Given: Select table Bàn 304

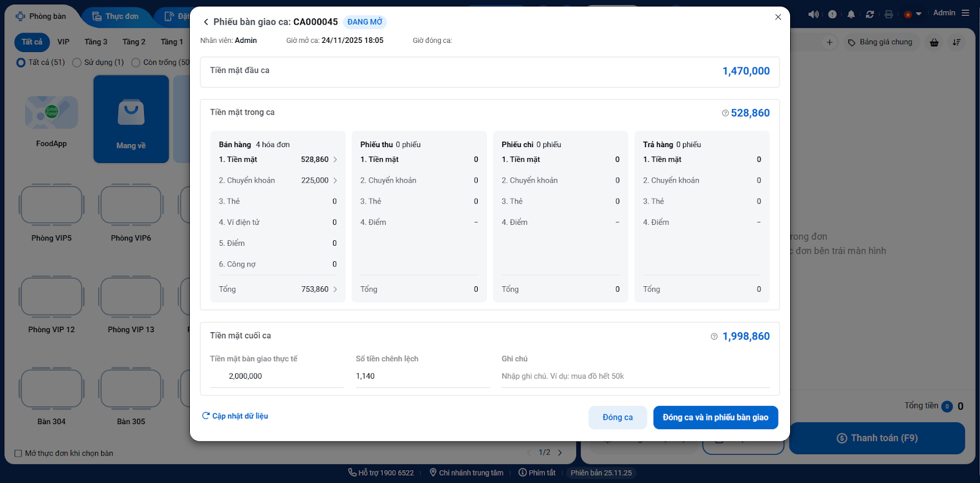Looking at the screenshot, I should 51,397.
